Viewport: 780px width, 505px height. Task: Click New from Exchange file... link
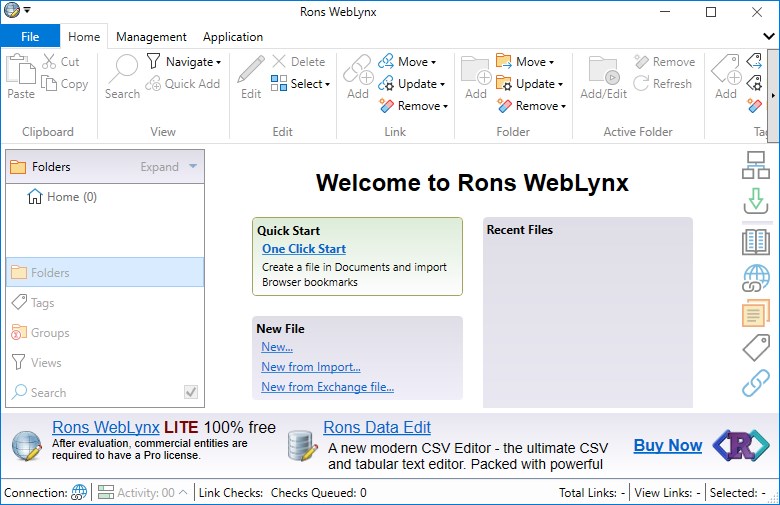[328, 387]
